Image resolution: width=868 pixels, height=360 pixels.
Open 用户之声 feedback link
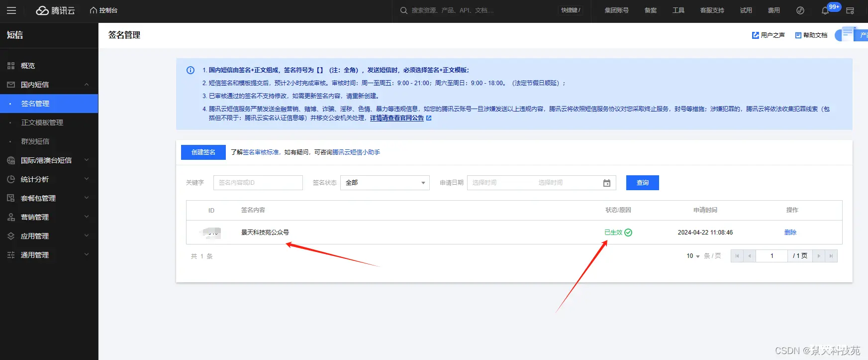(768, 35)
